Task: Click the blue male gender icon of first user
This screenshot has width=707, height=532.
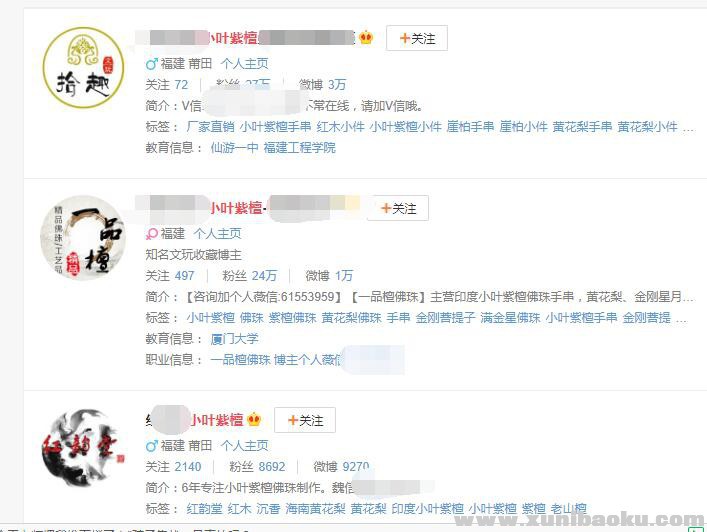Action: (x=152, y=64)
